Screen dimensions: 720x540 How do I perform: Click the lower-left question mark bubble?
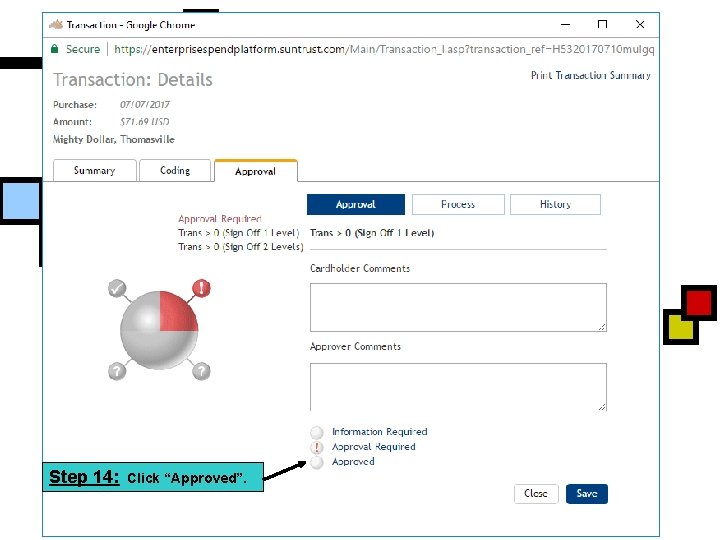[x=117, y=371]
